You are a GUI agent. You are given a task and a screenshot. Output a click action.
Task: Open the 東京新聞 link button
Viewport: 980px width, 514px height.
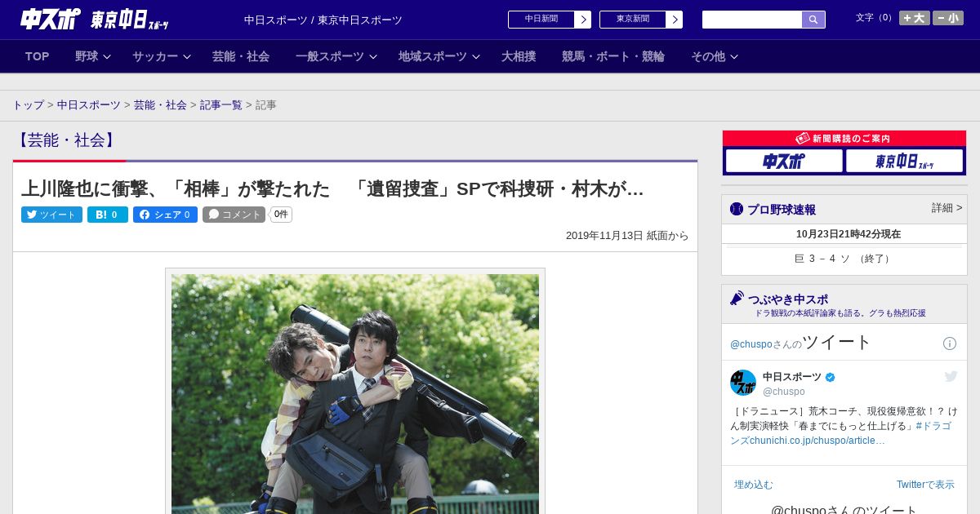click(633, 20)
